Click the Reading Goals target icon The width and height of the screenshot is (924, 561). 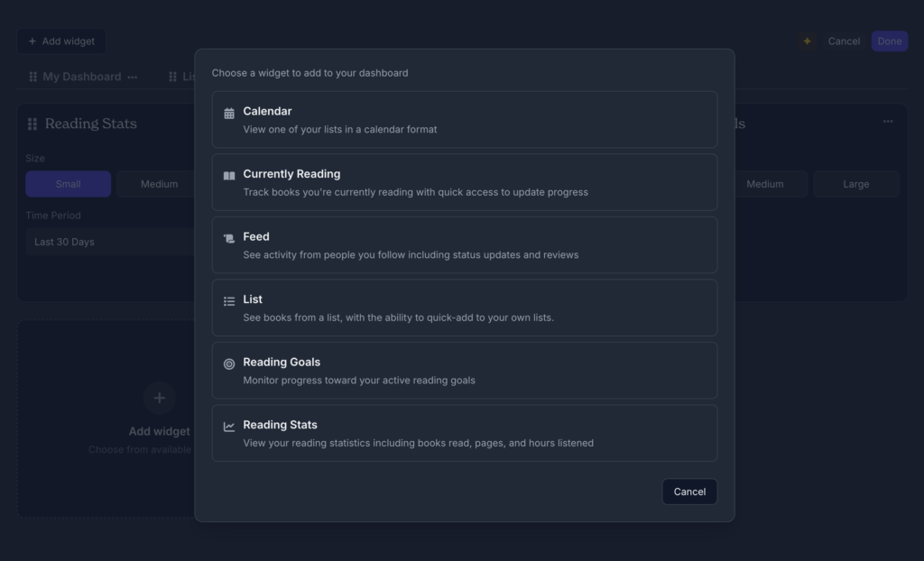pos(229,364)
